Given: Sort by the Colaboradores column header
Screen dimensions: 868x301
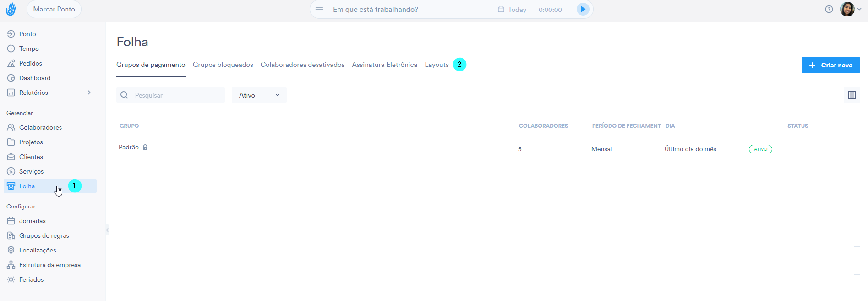Looking at the screenshot, I should [x=543, y=126].
